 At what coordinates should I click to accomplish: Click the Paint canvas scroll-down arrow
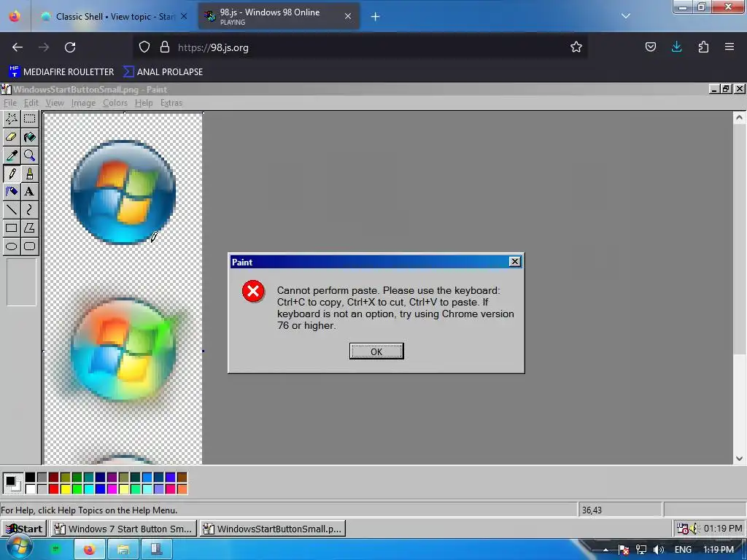[x=739, y=459]
